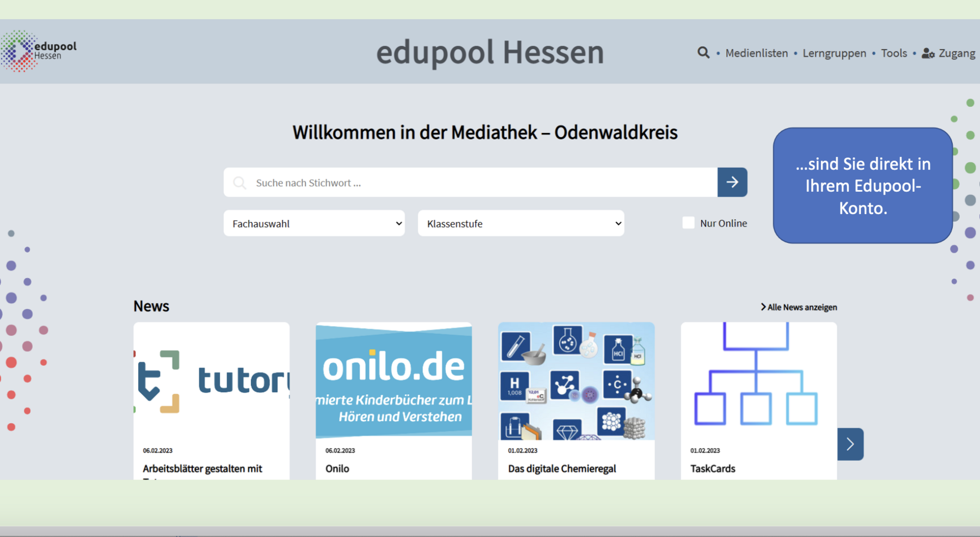Screen dimensions: 980x537
Task: Open the tutory news thumbnail
Action: coord(212,381)
